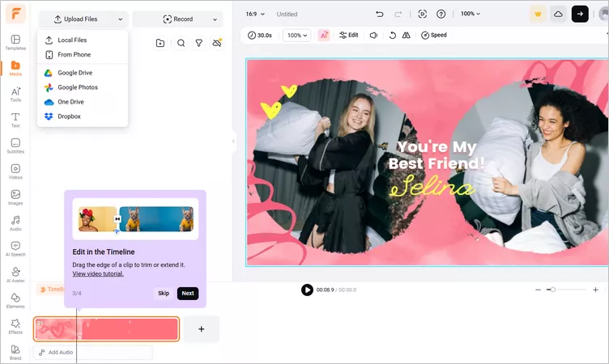This screenshot has width=609, height=364.
Task: Open the Videos sidebar panel
Action: click(15, 171)
